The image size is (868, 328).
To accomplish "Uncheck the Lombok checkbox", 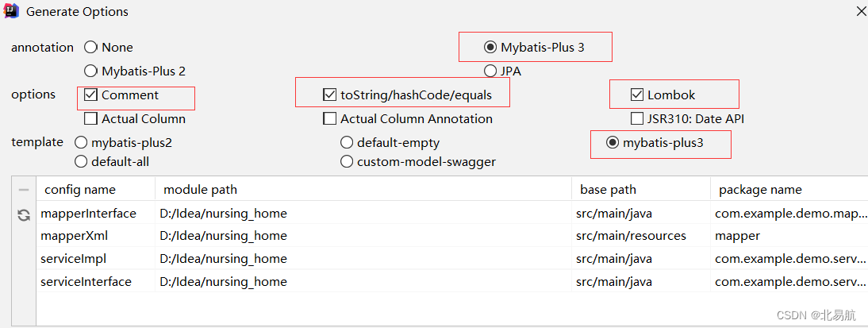I will click(636, 95).
